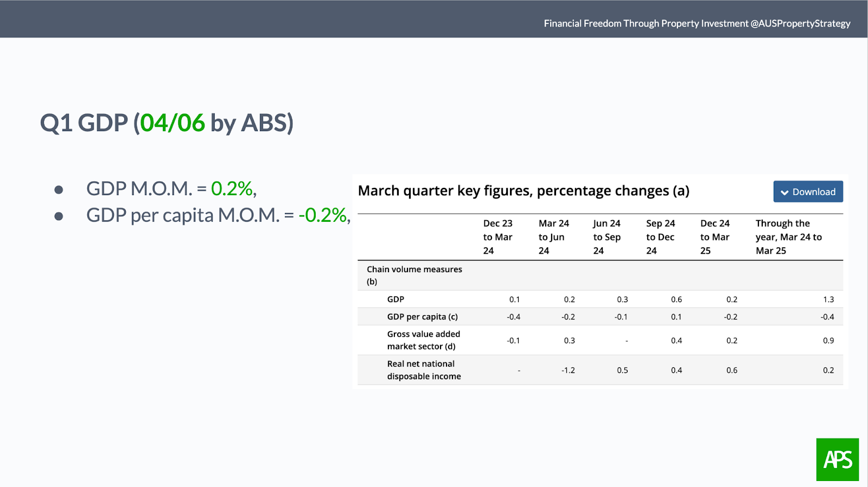This screenshot has width=868, height=487.
Task: Click Gross value added market sector row
Action: 600,340
